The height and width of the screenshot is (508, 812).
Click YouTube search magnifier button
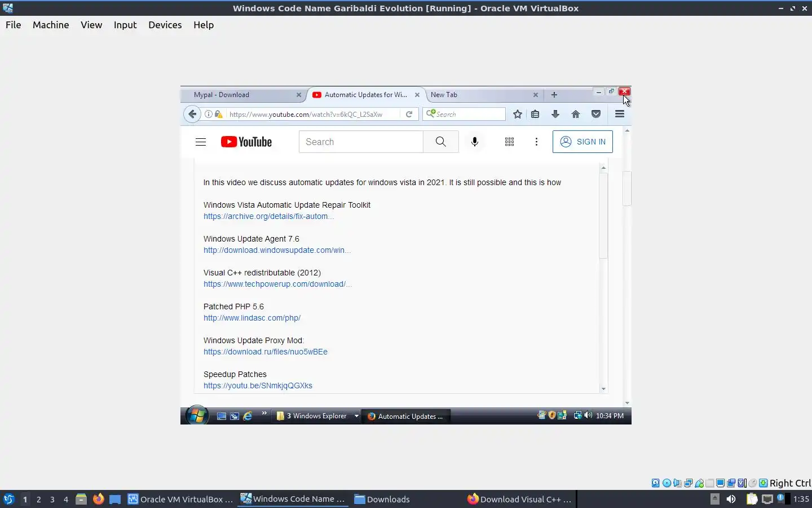(441, 142)
